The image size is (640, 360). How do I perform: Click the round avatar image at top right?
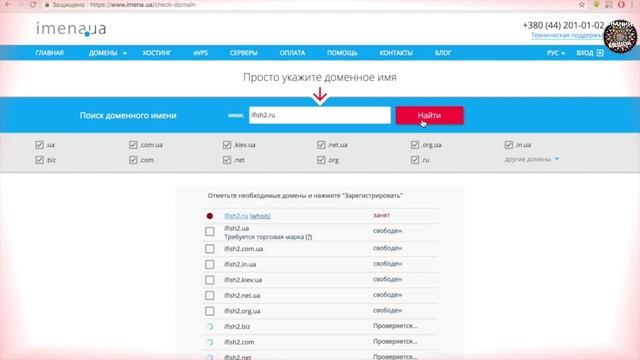tap(620, 36)
